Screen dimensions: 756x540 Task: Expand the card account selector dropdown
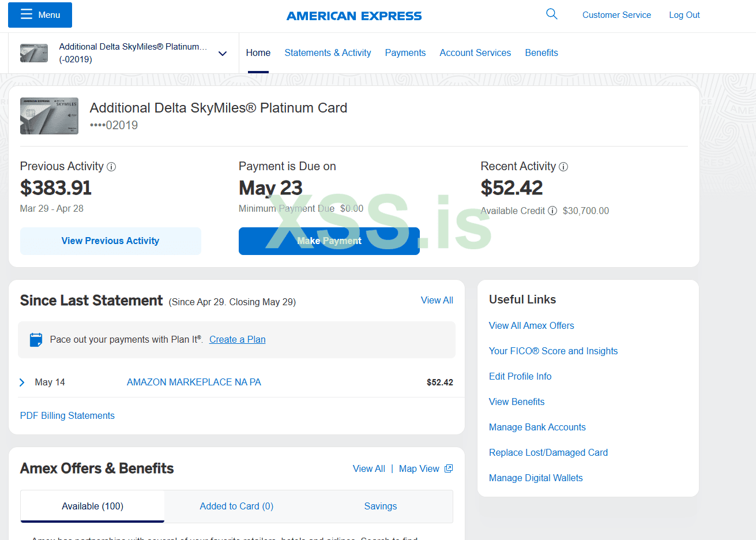pyautogui.click(x=223, y=53)
